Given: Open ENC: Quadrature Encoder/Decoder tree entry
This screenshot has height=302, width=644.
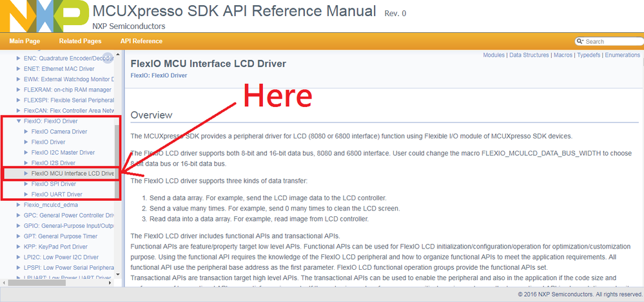Looking at the screenshot, I should point(68,58).
